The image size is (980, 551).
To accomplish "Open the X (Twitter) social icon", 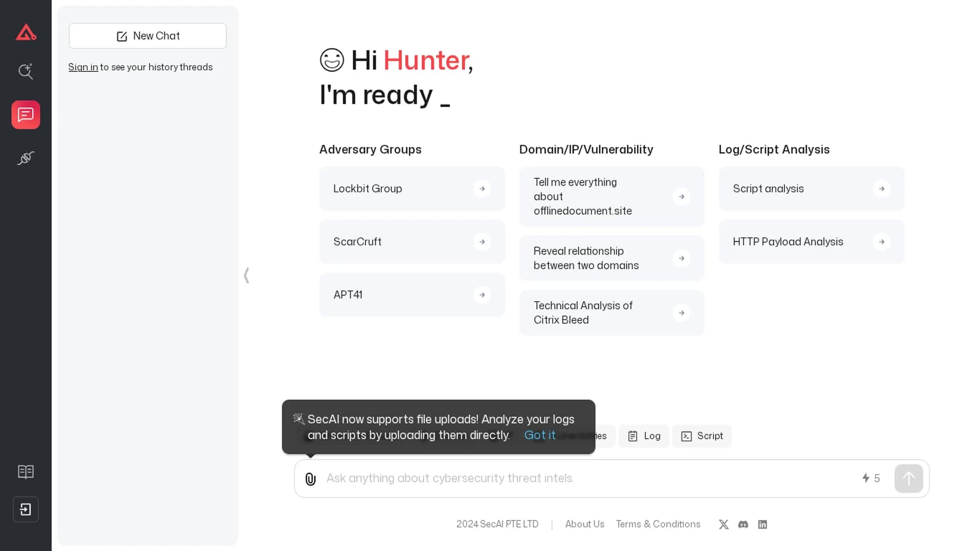I will (x=724, y=524).
